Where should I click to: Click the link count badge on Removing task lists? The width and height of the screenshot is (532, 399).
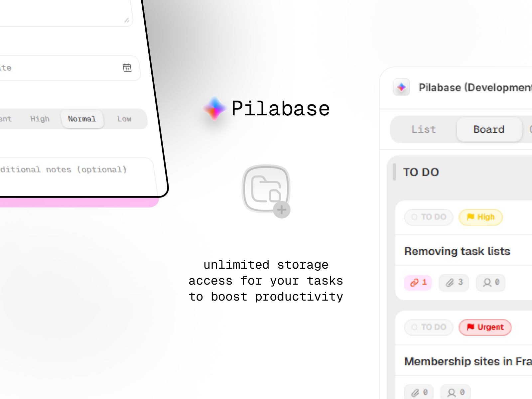(x=418, y=283)
